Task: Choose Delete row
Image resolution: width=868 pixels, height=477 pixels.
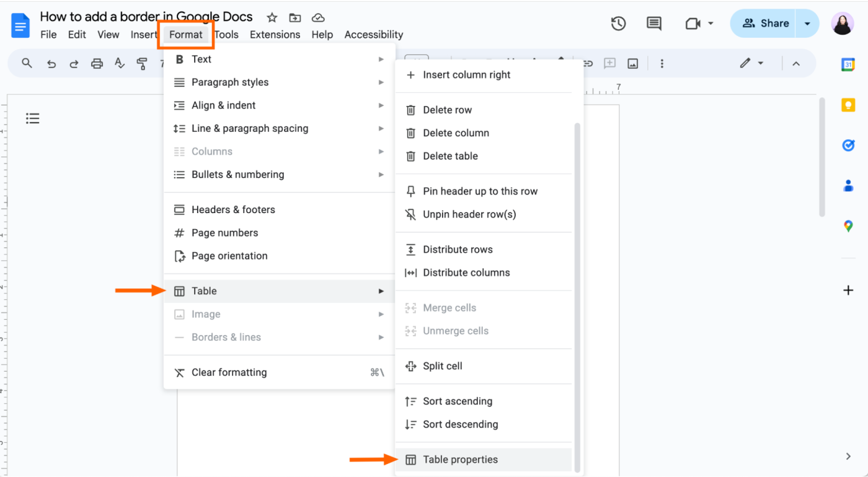Action: point(484,110)
